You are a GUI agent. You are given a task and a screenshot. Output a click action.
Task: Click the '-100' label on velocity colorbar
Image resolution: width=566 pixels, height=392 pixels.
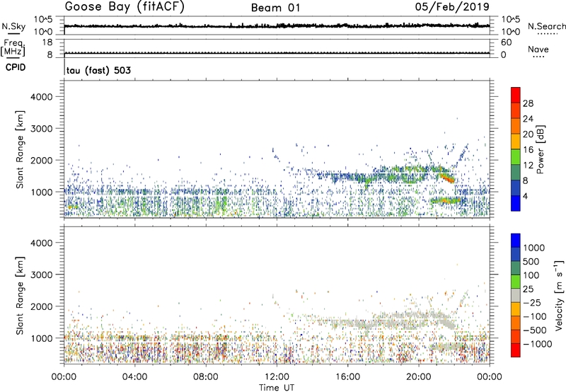535,316
